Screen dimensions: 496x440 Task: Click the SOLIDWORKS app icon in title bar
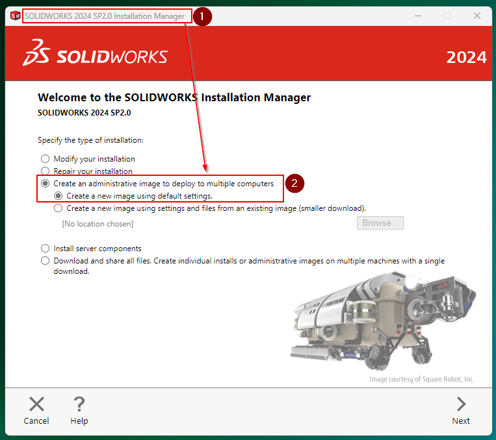click(x=15, y=16)
